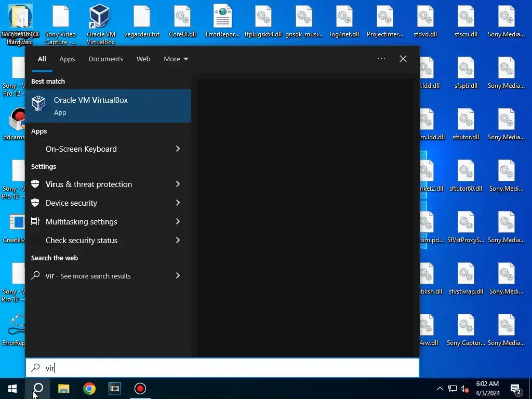The image size is (532, 399).
Task: Expand Virus & threat protection chevron
Action: 178,184
